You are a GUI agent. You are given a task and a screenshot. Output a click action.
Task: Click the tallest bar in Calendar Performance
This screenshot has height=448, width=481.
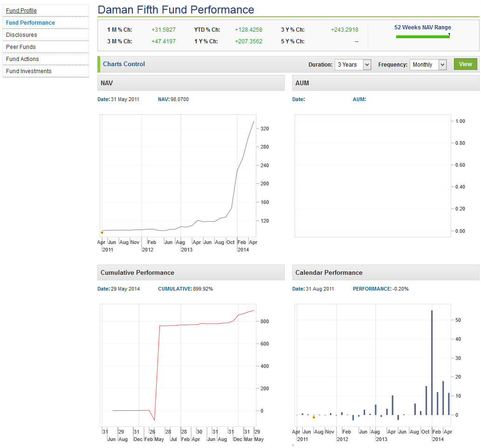[x=432, y=362]
